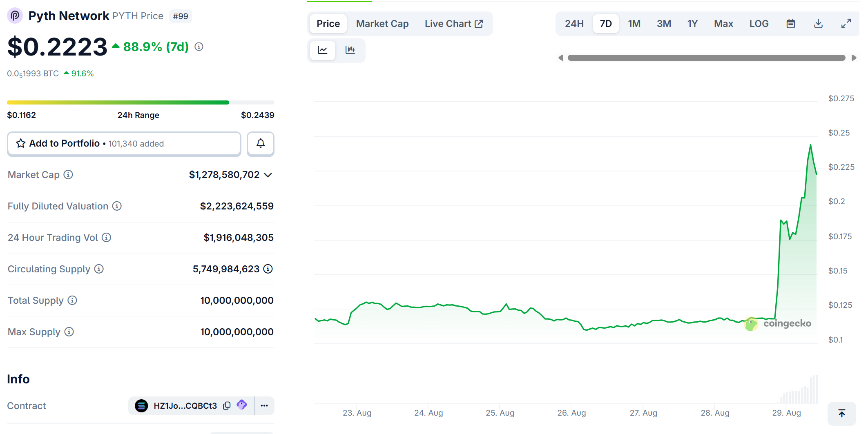Viewport: 868px width, 434px height.
Task: Expand the chart to fullscreen
Action: point(846,24)
